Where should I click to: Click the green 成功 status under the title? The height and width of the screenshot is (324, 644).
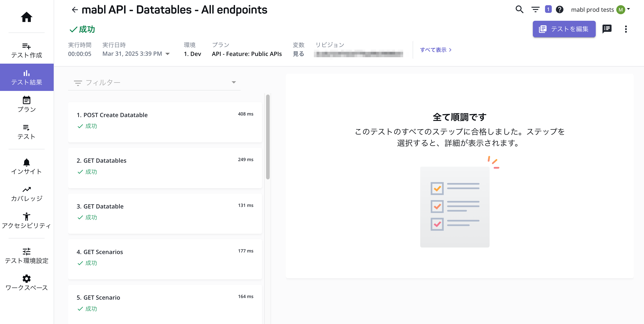tap(82, 30)
